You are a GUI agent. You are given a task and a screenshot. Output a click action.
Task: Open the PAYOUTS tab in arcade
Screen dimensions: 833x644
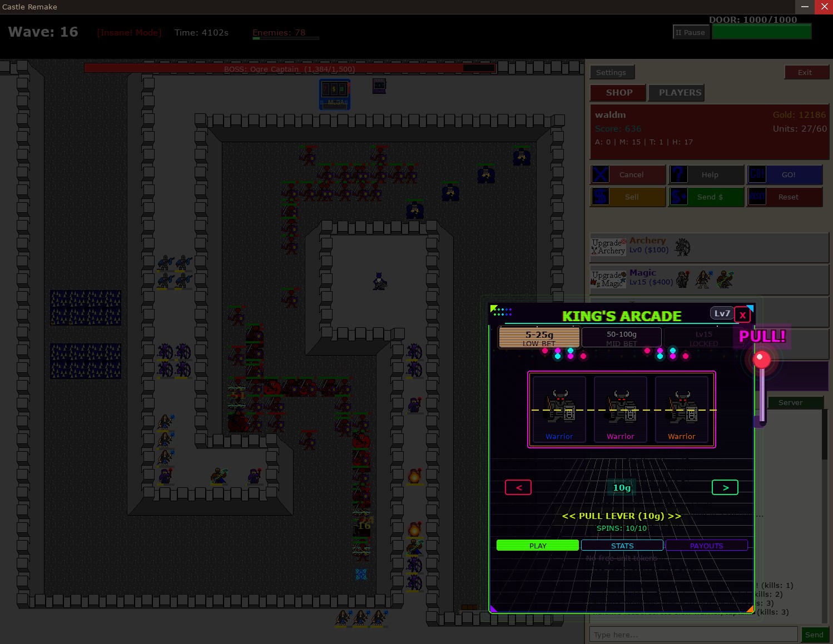(x=706, y=545)
